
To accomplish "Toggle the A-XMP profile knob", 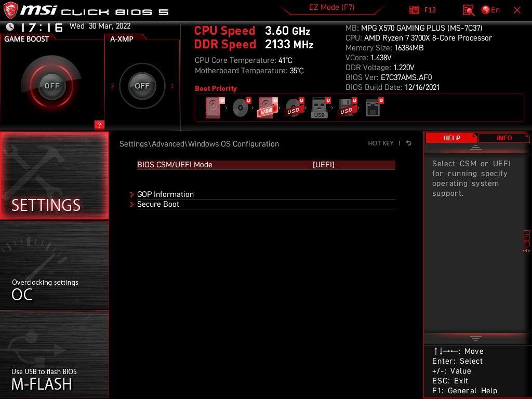I will coord(142,86).
